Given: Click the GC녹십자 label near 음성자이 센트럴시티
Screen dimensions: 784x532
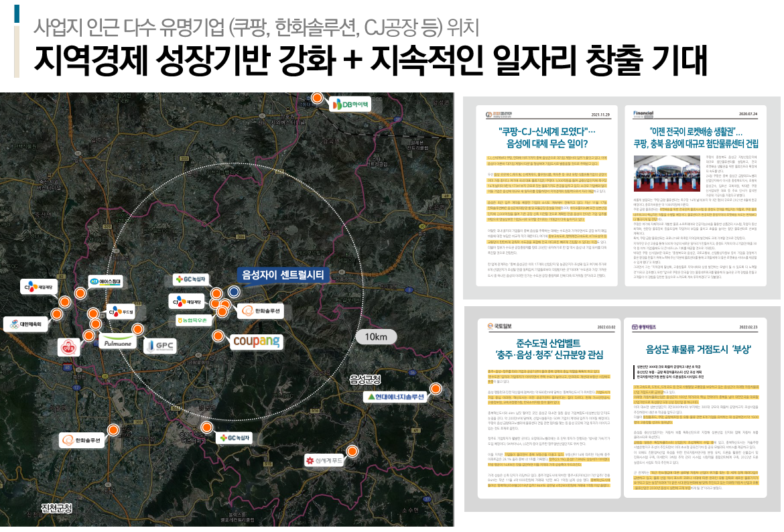Looking at the screenshot, I should pyautogui.click(x=190, y=279).
